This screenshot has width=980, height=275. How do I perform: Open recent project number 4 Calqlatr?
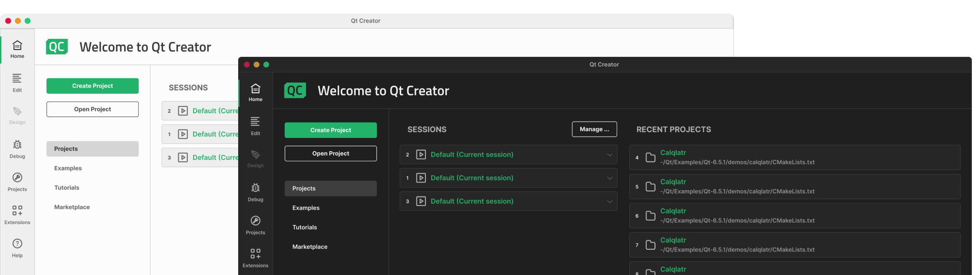coord(673,153)
